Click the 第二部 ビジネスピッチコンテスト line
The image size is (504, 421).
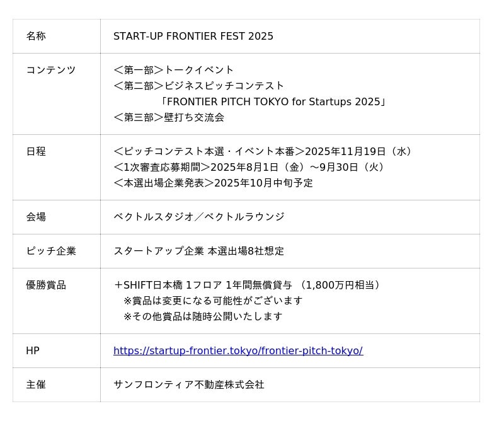coord(198,86)
